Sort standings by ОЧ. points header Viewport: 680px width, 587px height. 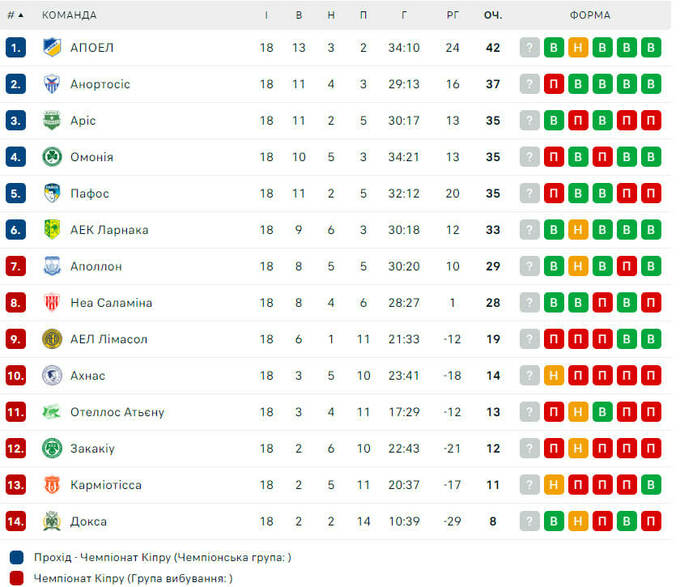[x=493, y=15]
